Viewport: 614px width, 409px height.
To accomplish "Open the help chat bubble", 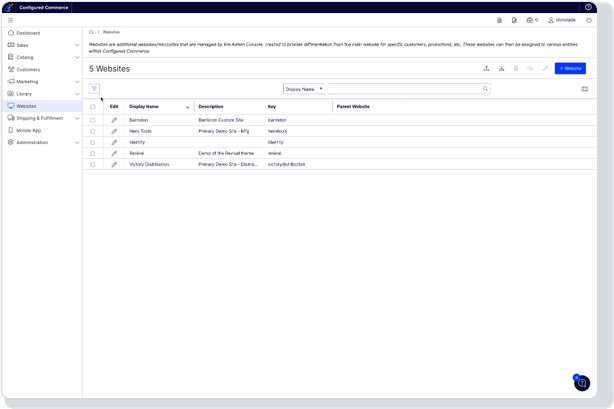I will 582,383.
